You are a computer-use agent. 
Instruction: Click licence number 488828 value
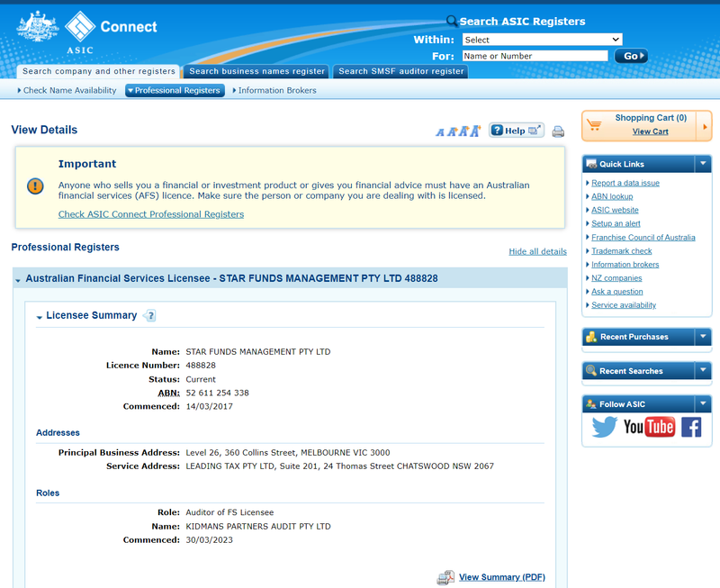pos(201,366)
